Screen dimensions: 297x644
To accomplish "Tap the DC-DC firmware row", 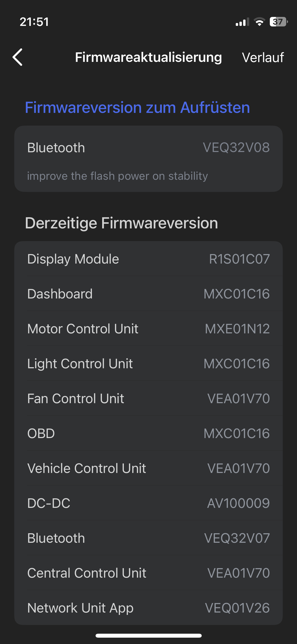I will (148, 503).
